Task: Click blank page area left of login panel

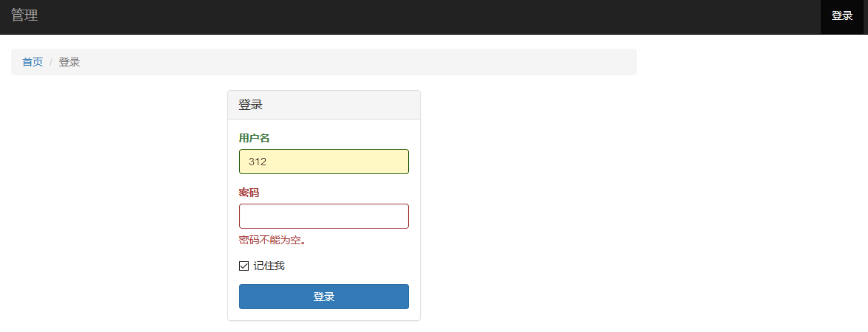Action: click(x=111, y=207)
